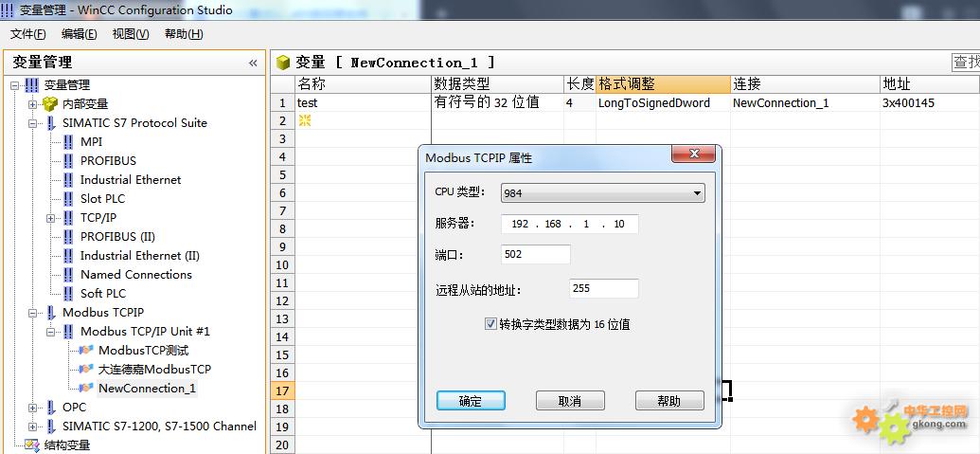
Task: Click the new-row star icon in row 2
Action: 304,120
